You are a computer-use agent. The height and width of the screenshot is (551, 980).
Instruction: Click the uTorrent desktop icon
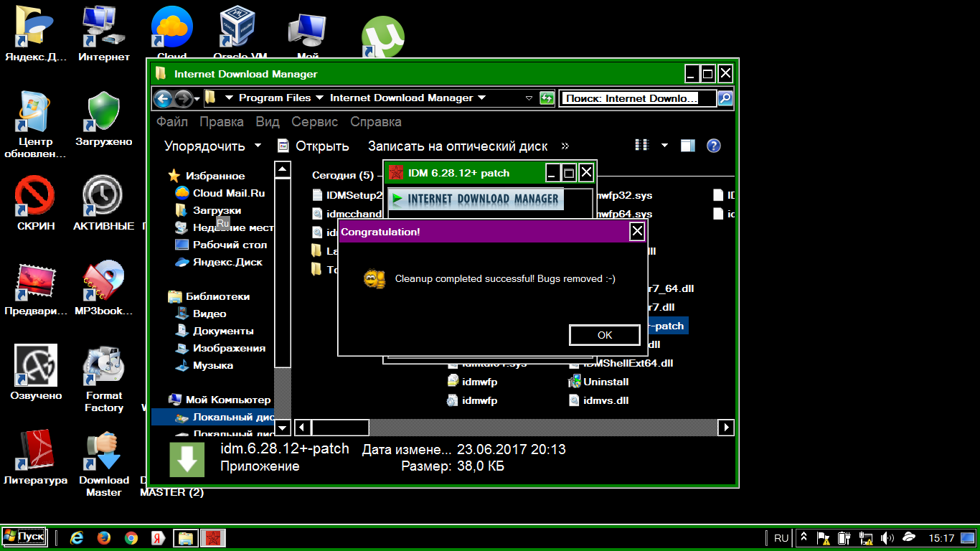pos(382,37)
